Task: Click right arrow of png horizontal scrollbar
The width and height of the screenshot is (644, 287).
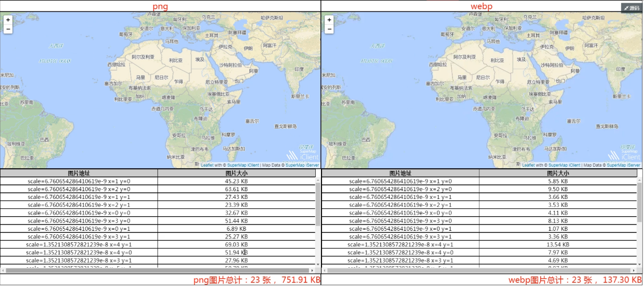Action: pos(312,270)
